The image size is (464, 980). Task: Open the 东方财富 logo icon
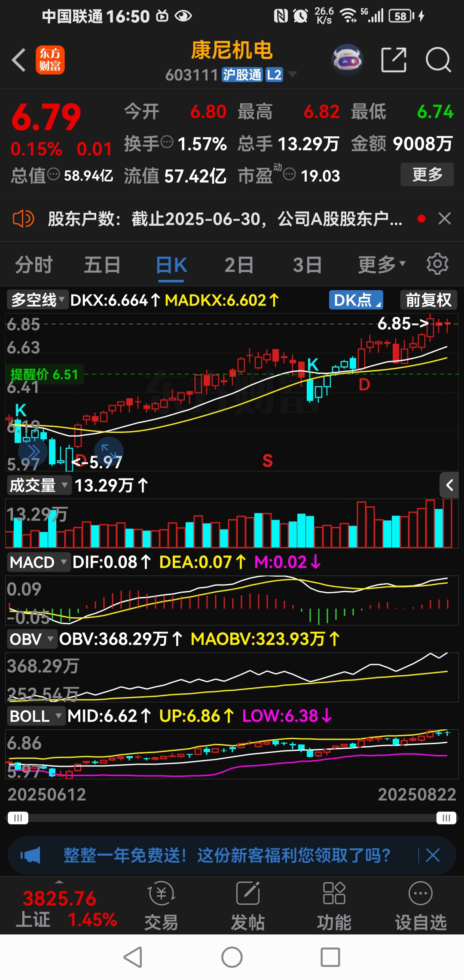tap(50, 60)
